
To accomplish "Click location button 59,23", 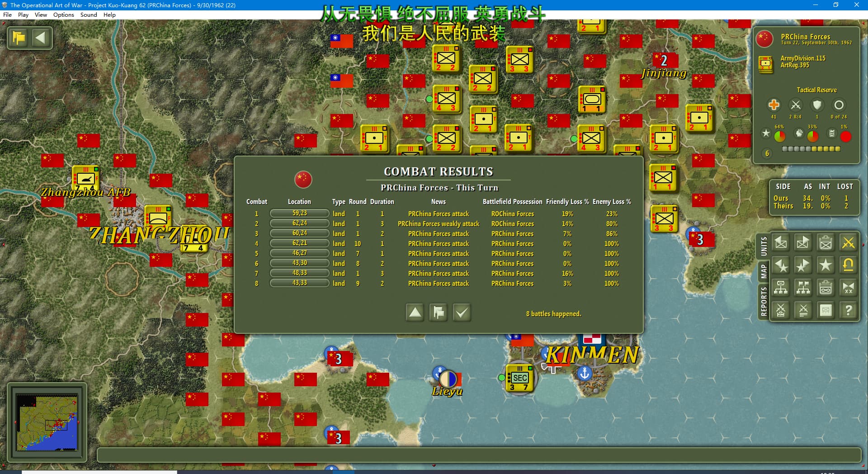I will [299, 213].
